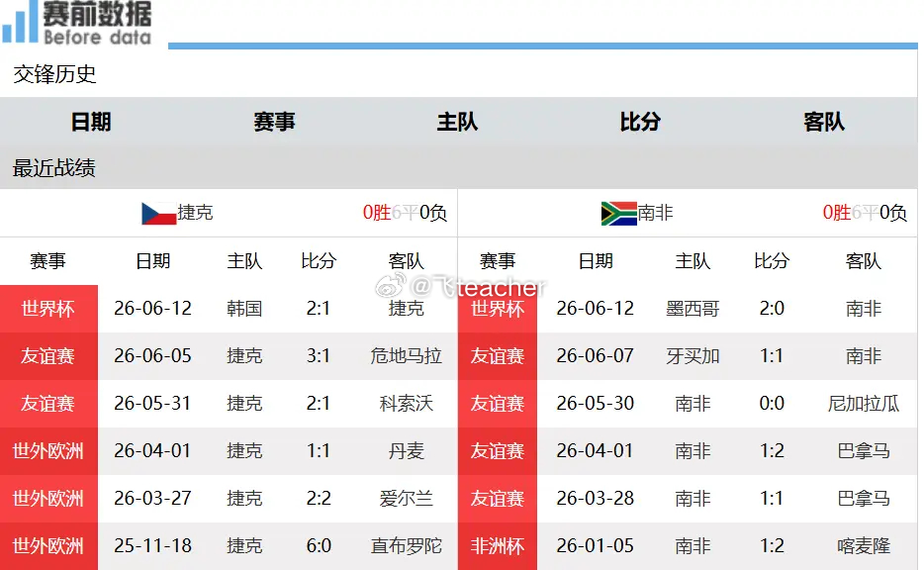Click the team name 南非 next to its flag

click(x=655, y=213)
